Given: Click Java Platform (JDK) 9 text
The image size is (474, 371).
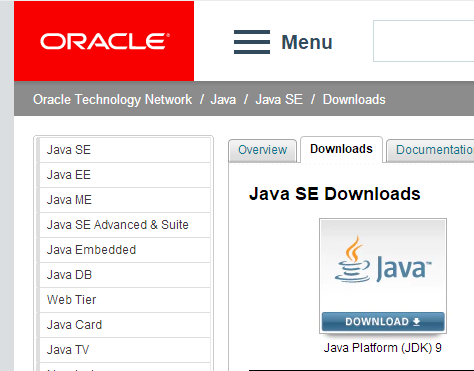Looking at the screenshot, I should (x=383, y=348).
